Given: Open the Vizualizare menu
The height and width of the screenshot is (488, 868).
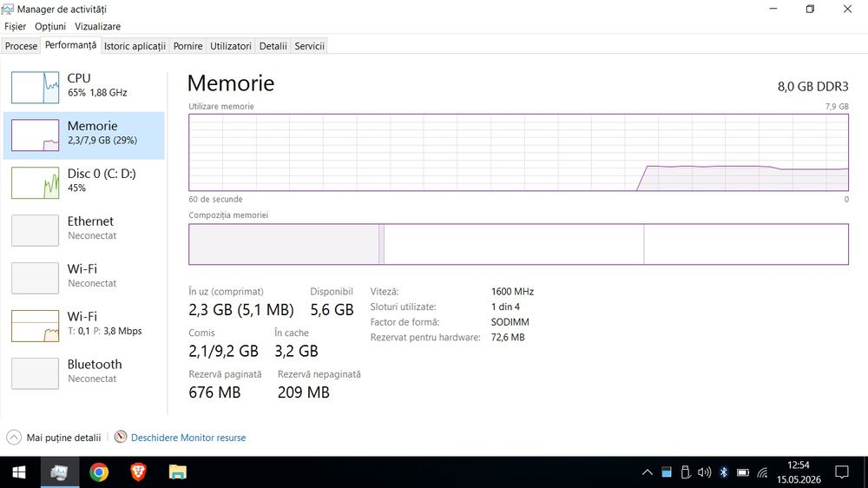Looking at the screenshot, I should coord(97,26).
